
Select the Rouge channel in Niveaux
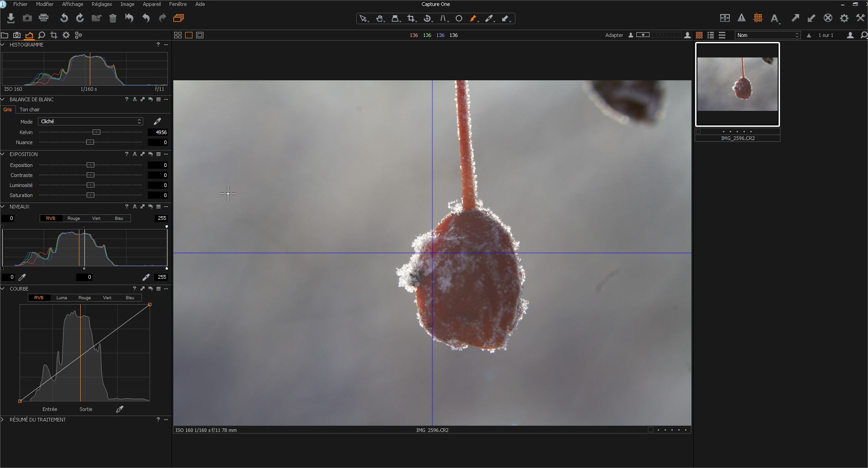(x=73, y=218)
